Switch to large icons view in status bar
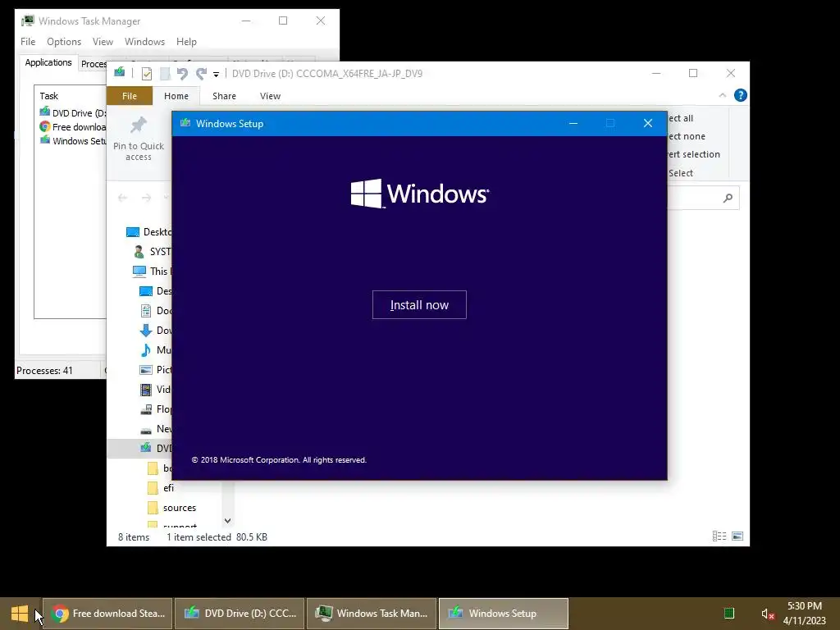 pyautogui.click(x=737, y=536)
